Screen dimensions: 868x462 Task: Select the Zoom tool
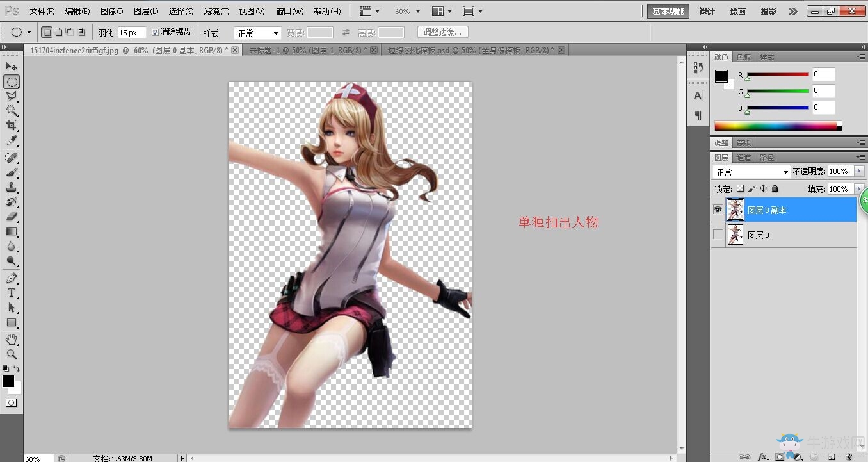click(12, 354)
